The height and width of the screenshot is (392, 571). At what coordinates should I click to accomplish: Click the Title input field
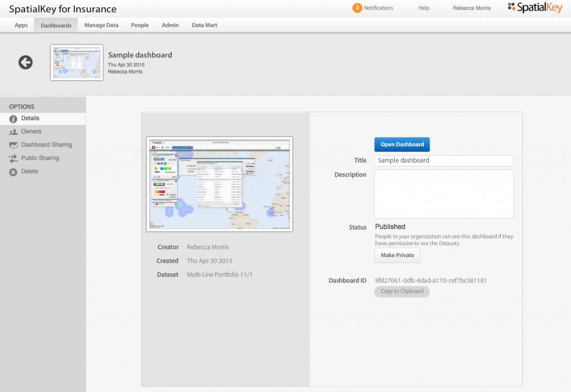tap(444, 161)
